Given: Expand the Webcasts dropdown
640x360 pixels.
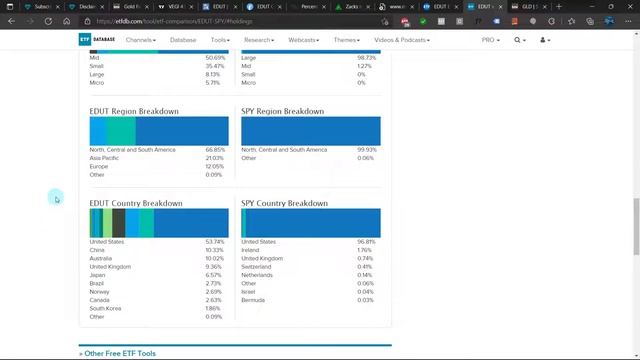Looking at the screenshot, I should point(304,40).
